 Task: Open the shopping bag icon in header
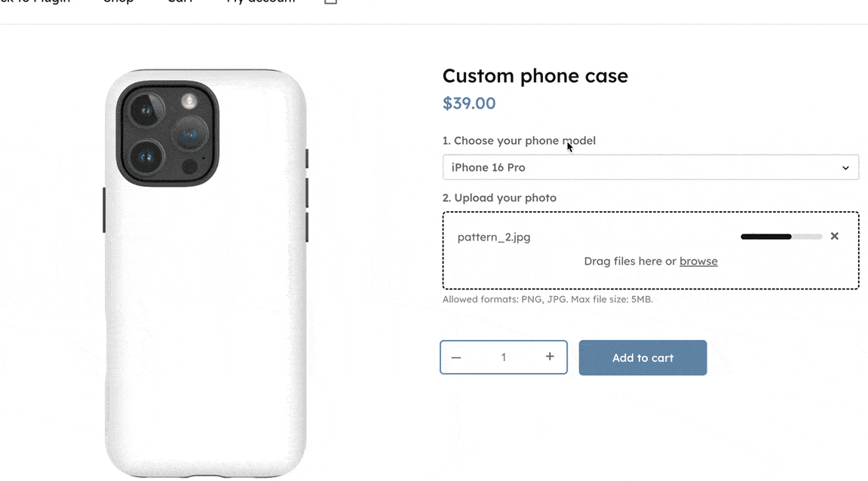[330, 2]
